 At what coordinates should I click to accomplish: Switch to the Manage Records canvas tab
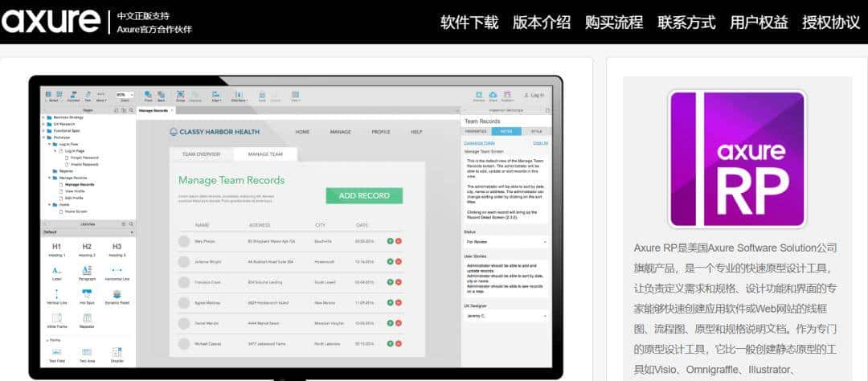click(x=154, y=110)
